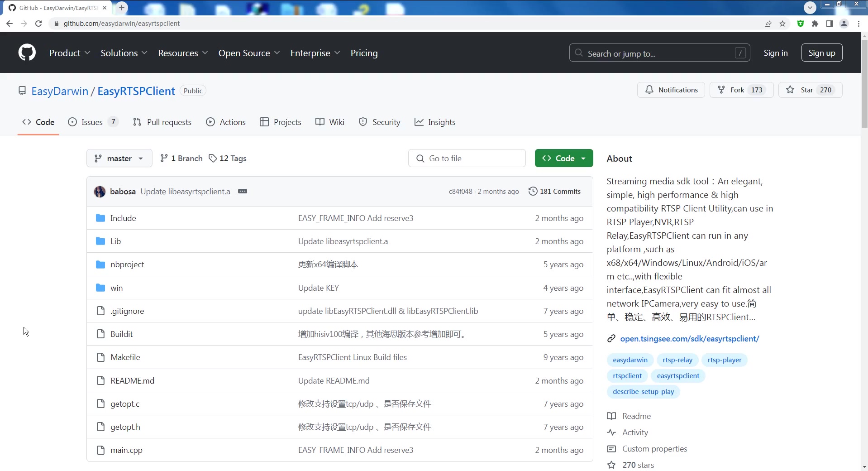
Task: Switch to the Issues tab
Action: coord(92,122)
